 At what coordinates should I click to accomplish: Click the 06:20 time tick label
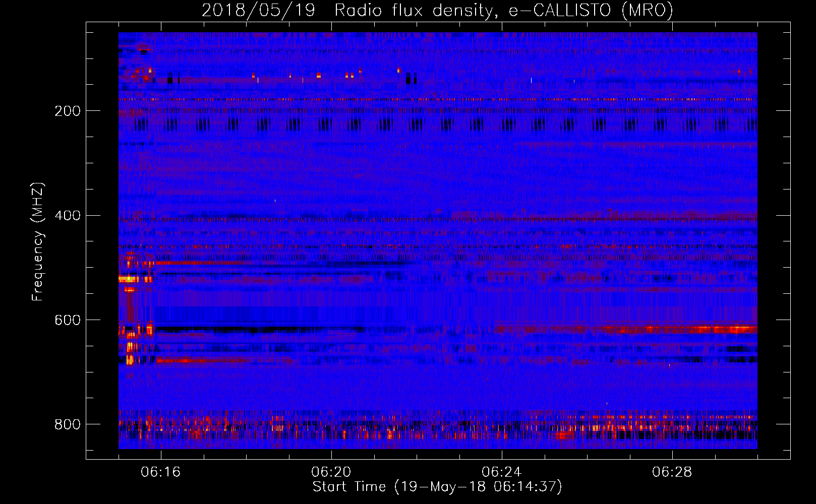331,472
